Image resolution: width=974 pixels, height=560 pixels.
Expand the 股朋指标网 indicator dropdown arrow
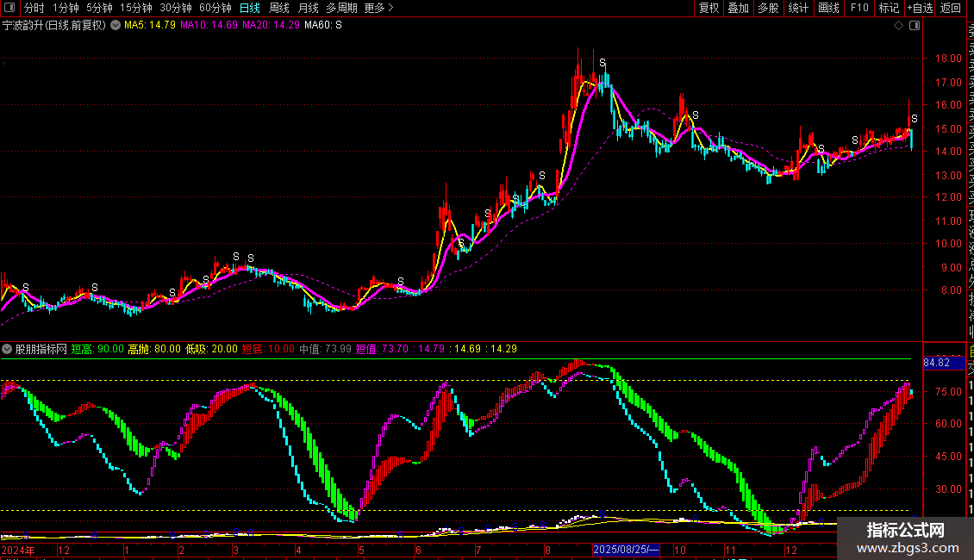pyautogui.click(x=8, y=350)
